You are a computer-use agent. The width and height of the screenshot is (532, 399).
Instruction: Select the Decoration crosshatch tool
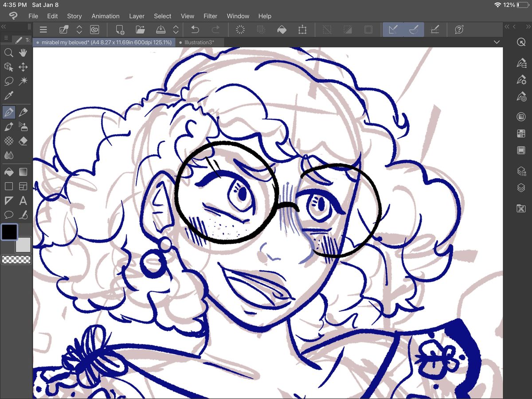(8, 141)
